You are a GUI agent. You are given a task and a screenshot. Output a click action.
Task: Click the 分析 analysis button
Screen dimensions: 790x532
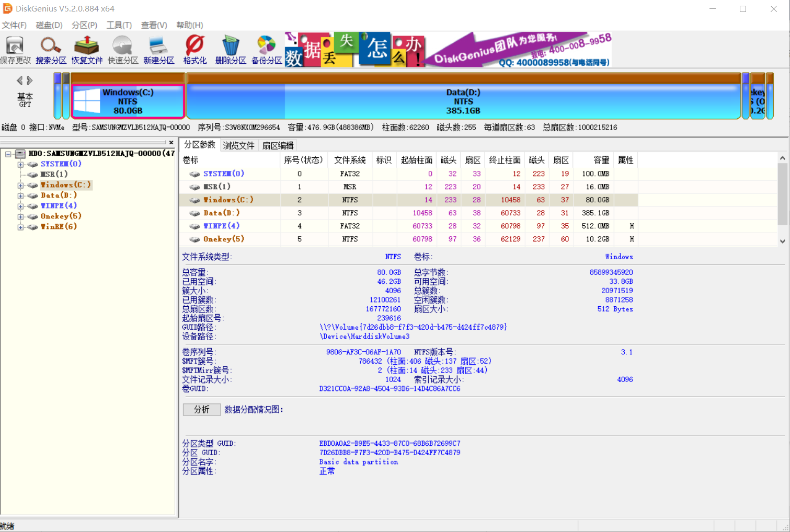[x=201, y=409]
